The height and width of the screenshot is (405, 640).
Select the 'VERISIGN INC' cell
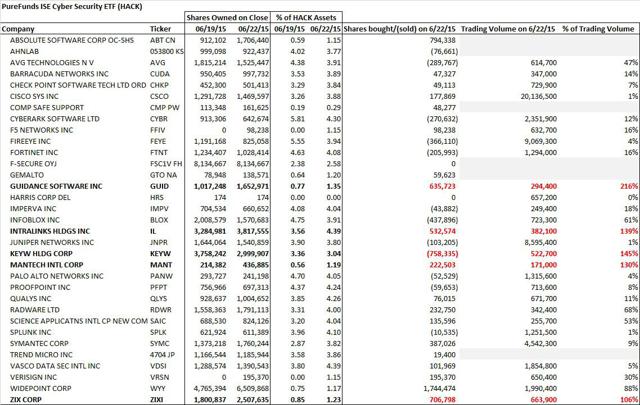33,377
